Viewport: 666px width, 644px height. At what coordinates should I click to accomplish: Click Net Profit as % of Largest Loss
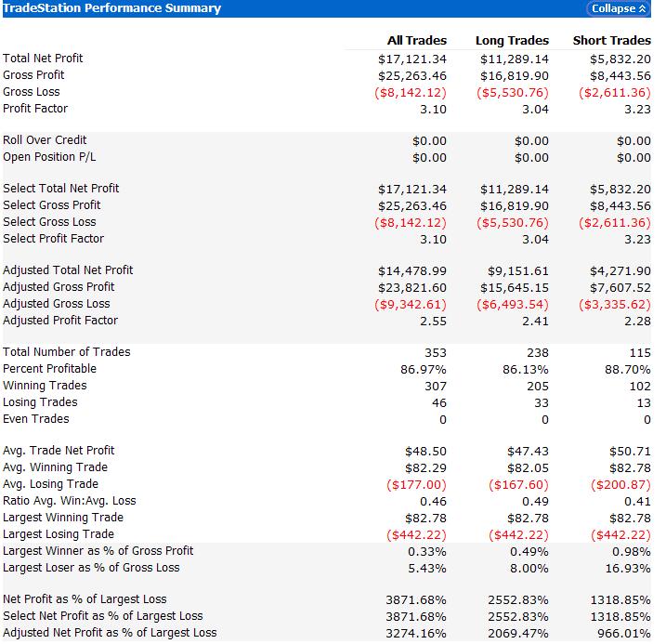click(x=85, y=599)
